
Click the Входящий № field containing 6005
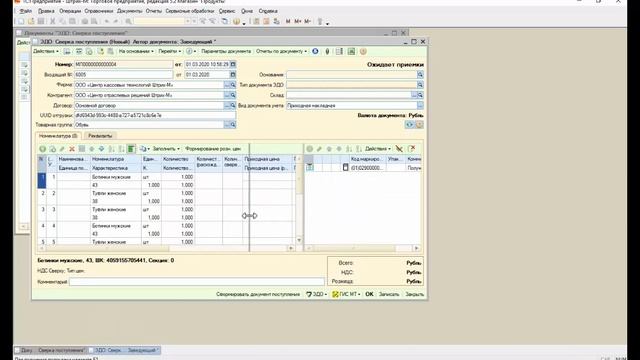click(124, 75)
